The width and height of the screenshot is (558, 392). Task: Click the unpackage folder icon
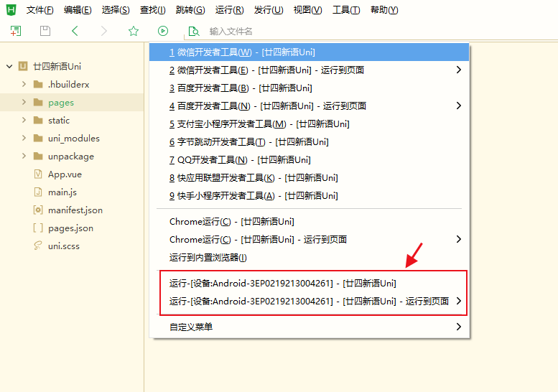pyautogui.click(x=38, y=157)
